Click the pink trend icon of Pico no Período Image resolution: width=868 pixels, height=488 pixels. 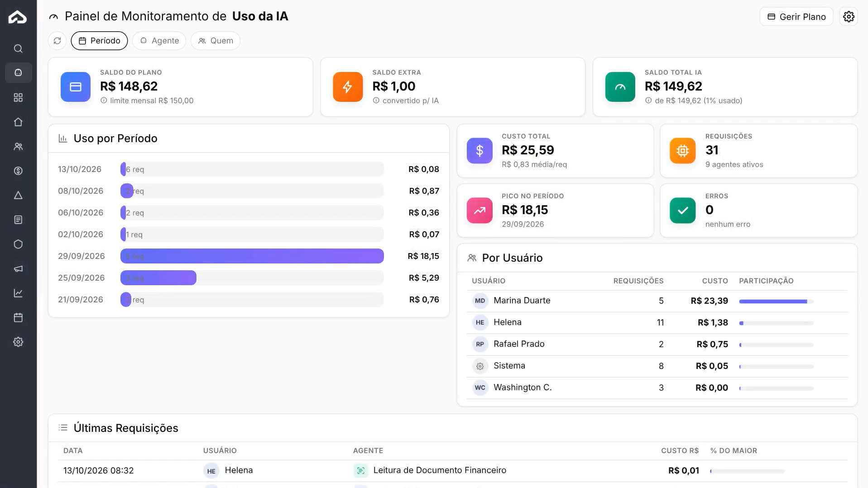point(480,211)
